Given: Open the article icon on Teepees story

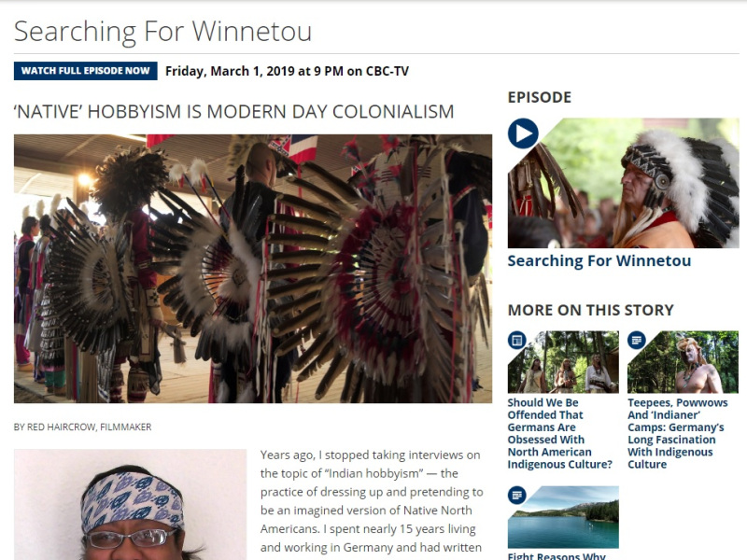Looking at the screenshot, I should click(x=637, y=340).
